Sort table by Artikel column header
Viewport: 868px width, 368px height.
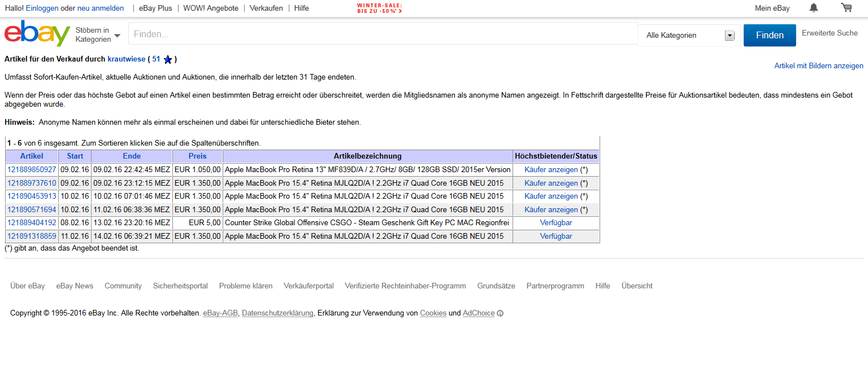pyautogui.click(x=32, y=156)
